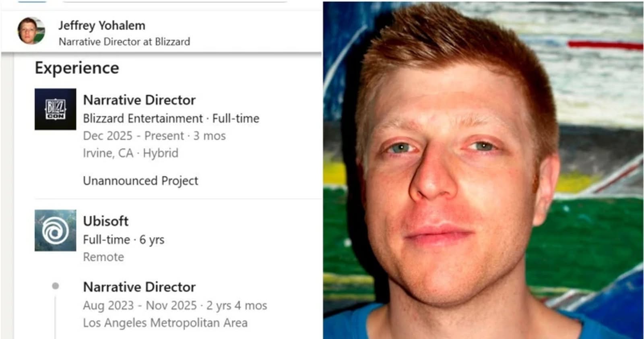This screenshot has width=644, height=339.
Task: Select the 'Los Angeles Metropolitan Area' location
Action: [x=165, y=323]
